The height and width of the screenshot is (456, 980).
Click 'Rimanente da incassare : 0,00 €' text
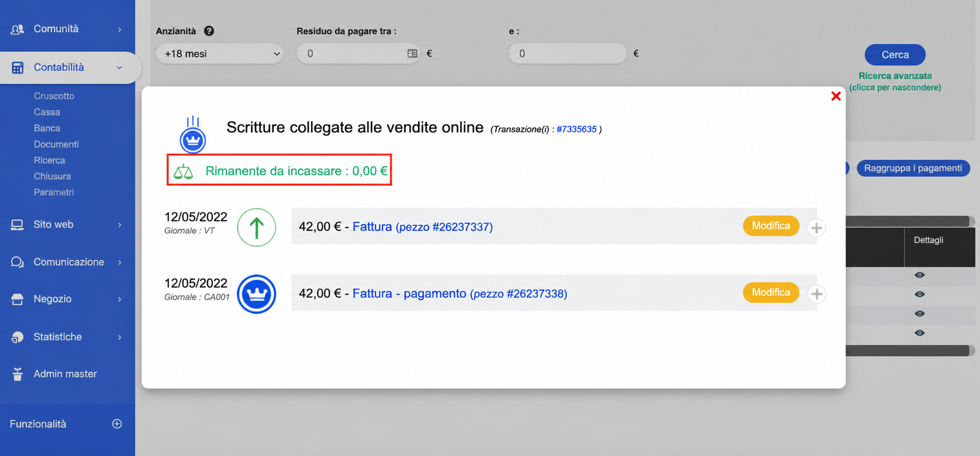(296, 171)
